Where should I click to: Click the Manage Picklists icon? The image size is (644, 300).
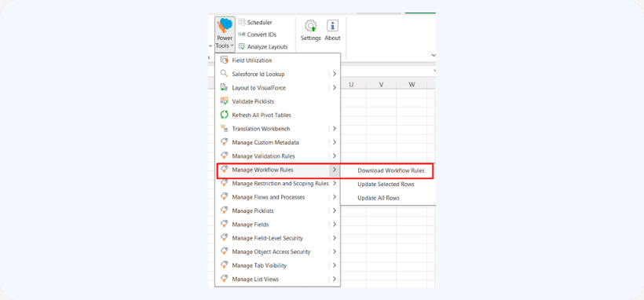point(225,210)
